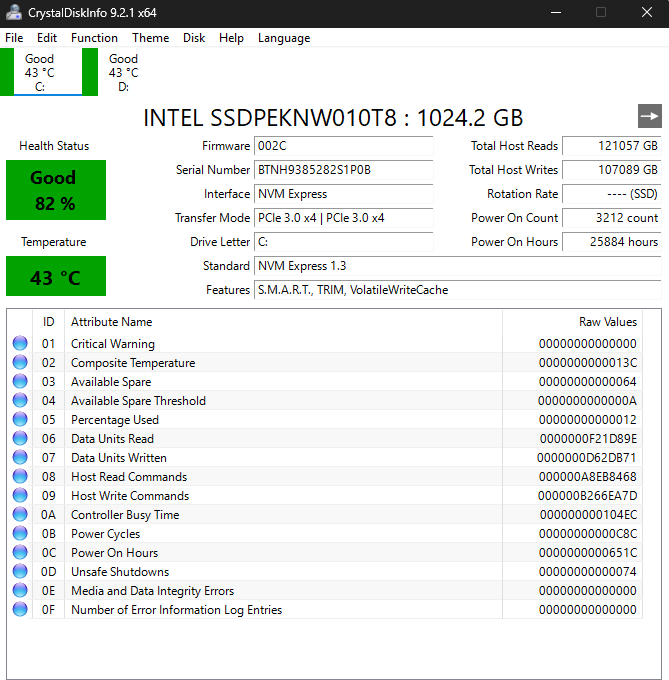This screenshot has width=669, height=680.
Task: Click the 43 °C temperature button
Action: [55, 277]
